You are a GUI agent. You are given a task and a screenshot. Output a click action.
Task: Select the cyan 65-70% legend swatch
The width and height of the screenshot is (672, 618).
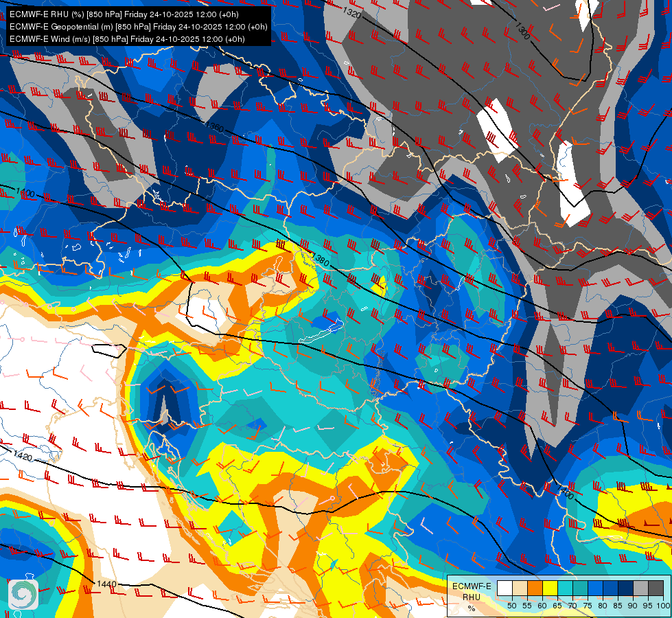pos(566,588)
